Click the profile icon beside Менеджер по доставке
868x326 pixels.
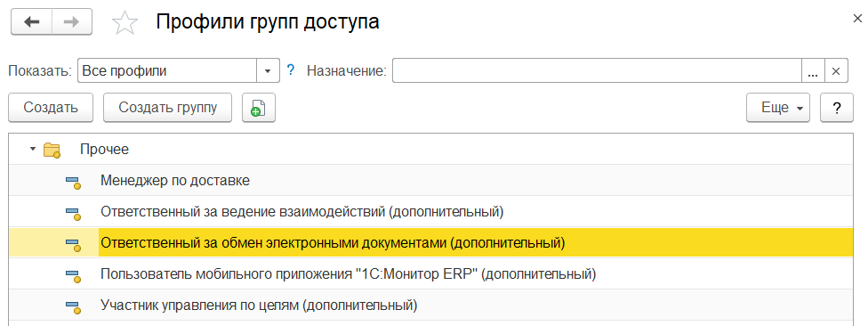coord(73,182)
